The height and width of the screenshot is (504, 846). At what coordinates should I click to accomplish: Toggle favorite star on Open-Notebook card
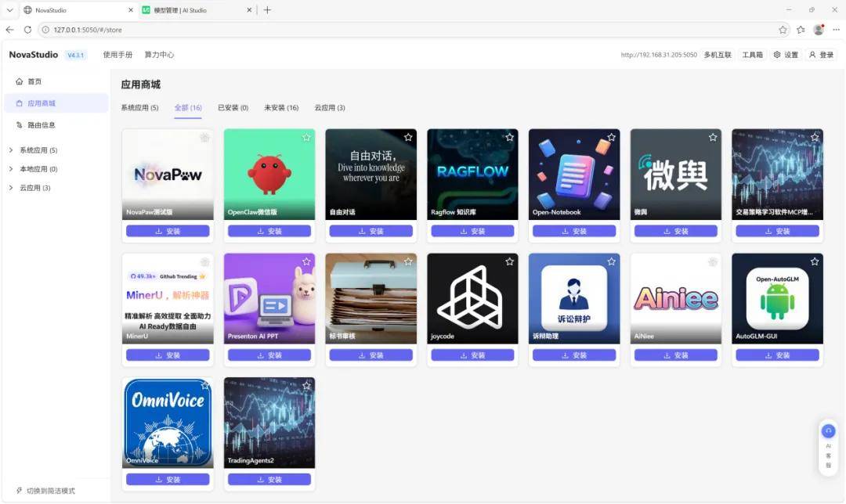[611, 138]
